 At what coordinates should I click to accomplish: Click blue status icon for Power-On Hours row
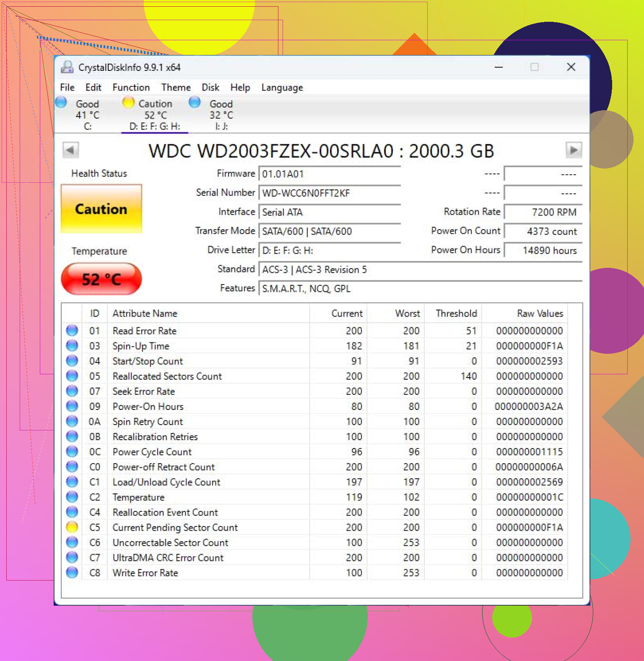pyautogui.click(x=72, y=406)
